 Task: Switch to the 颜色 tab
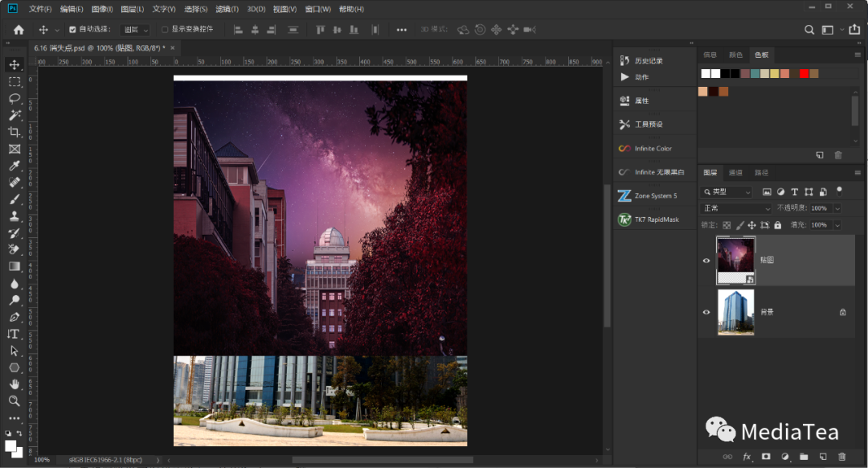coord(735,55)
